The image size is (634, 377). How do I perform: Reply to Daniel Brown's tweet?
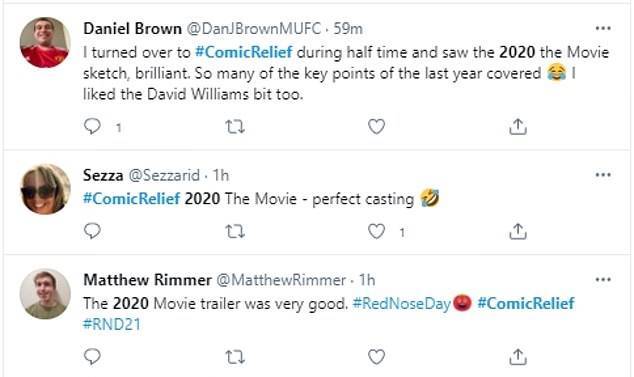coord(92,126)
